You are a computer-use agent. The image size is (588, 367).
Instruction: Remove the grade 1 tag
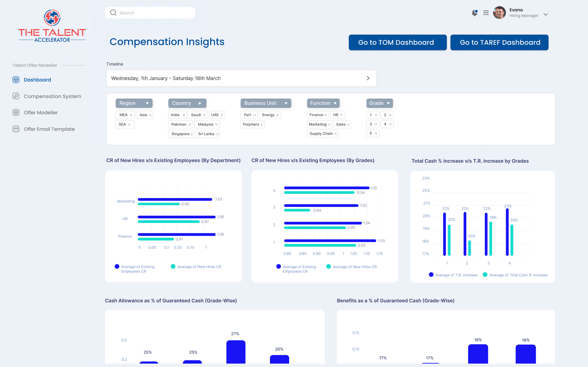point(376,115)
